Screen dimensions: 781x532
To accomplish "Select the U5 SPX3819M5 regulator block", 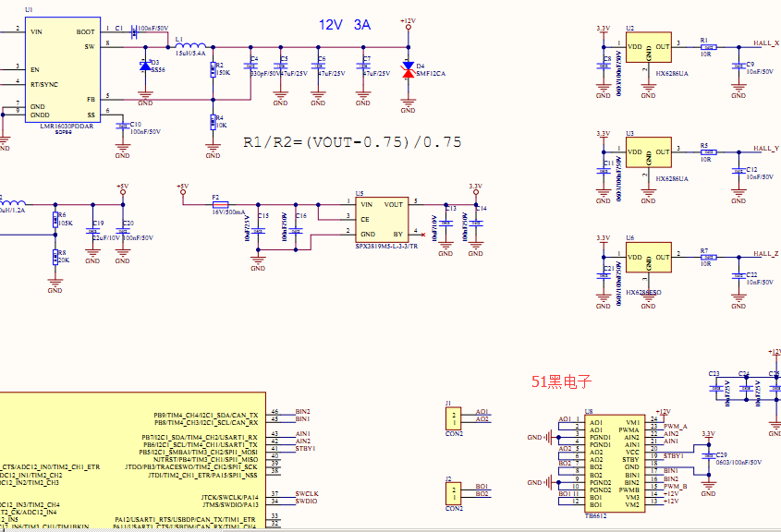I will (x=380, y=221).
